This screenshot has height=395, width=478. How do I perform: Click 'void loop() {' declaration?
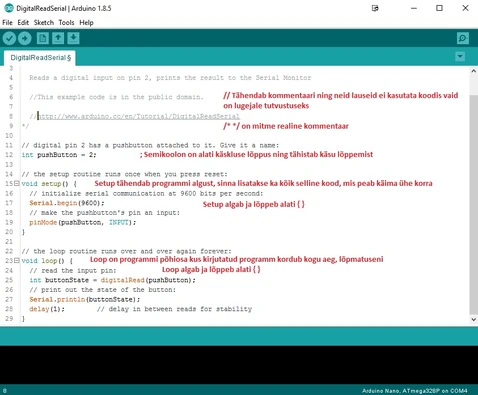point(47,261)
